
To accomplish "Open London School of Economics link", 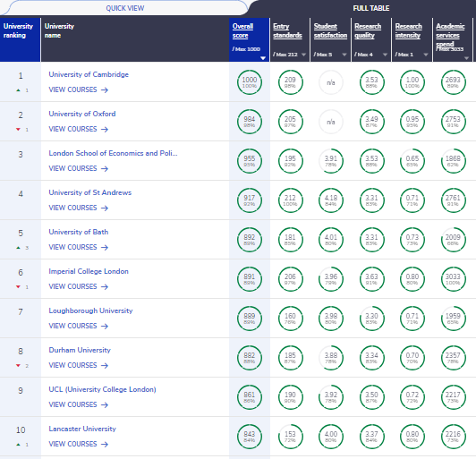I will [x=114, y=153].
